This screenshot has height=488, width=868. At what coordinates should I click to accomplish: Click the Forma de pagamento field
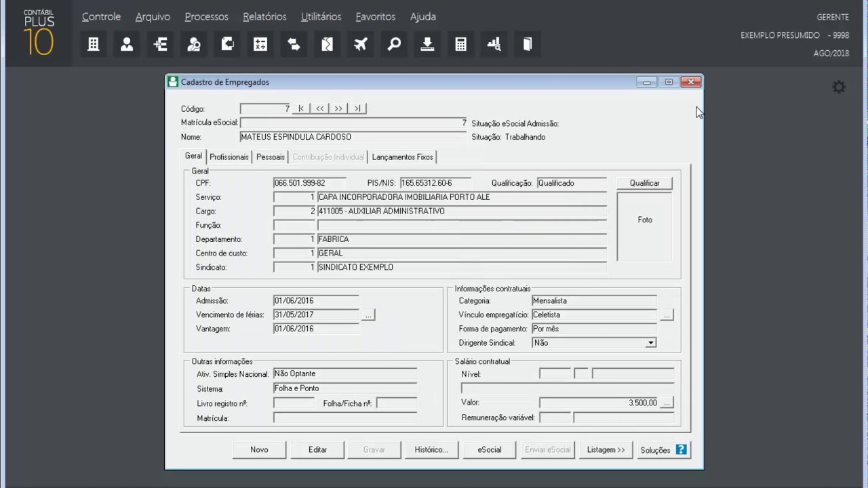tap(594, 329)
